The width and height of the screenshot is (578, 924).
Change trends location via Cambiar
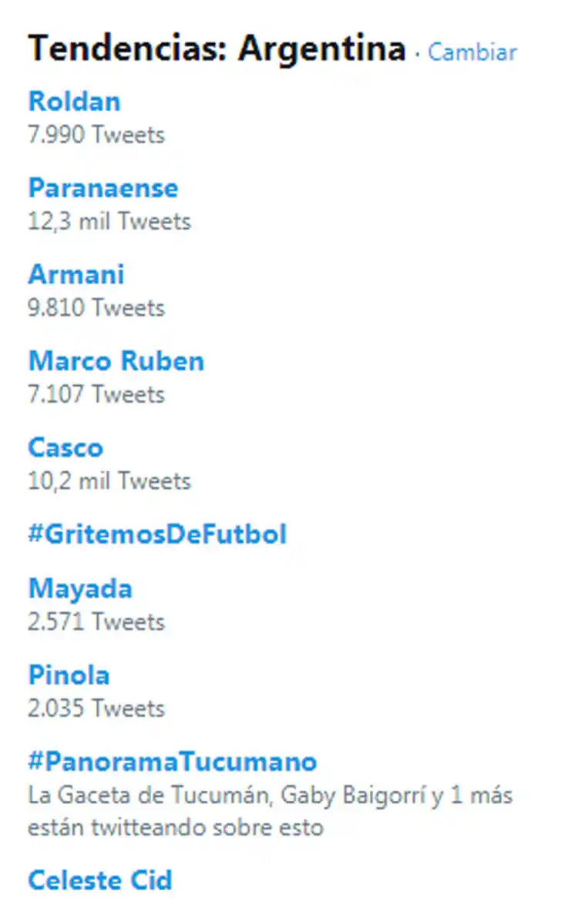coord(471,52)
